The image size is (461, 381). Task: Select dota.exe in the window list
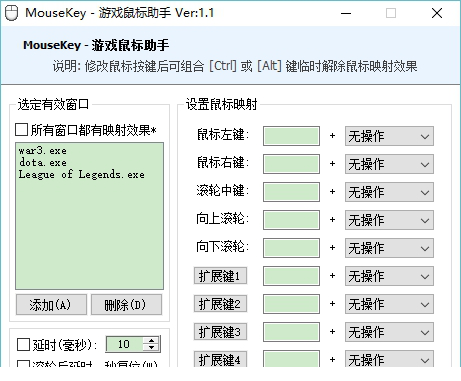coord(43,163)
